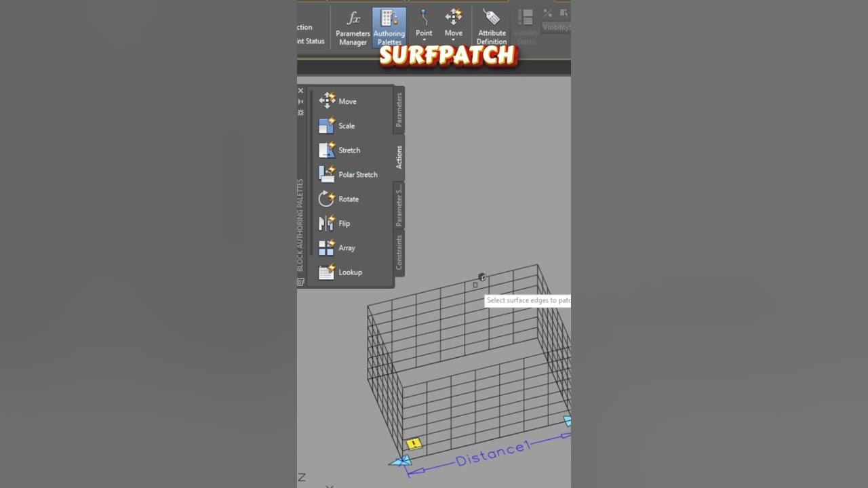868x488 pixels.
Task: Choose the Polar Stretch action
Action: point(349,174)
